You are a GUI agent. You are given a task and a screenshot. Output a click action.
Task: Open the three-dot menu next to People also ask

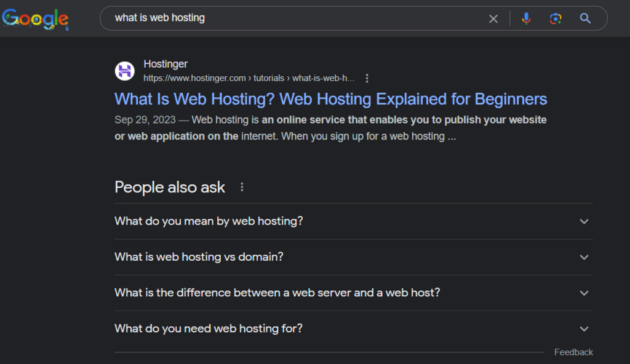click(242, 187)
